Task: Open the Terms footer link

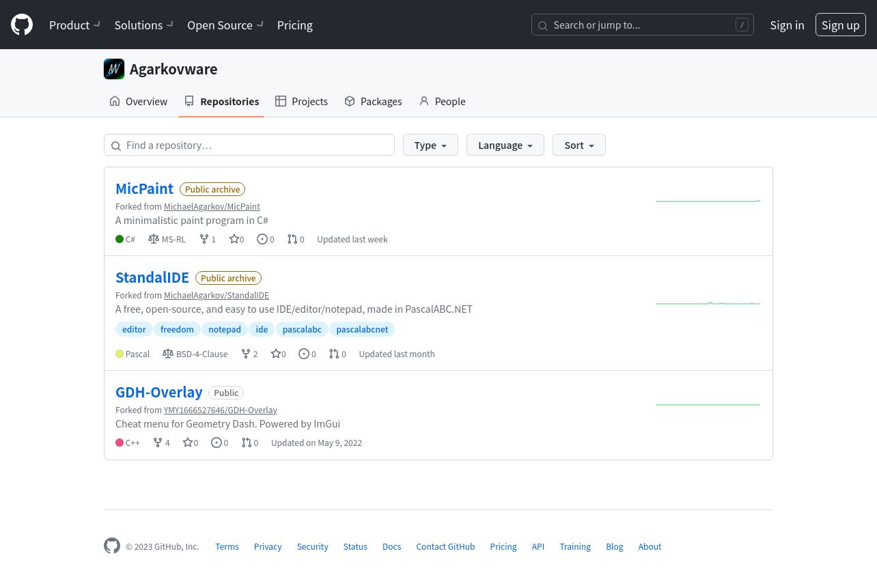Action: click(227, 546)
